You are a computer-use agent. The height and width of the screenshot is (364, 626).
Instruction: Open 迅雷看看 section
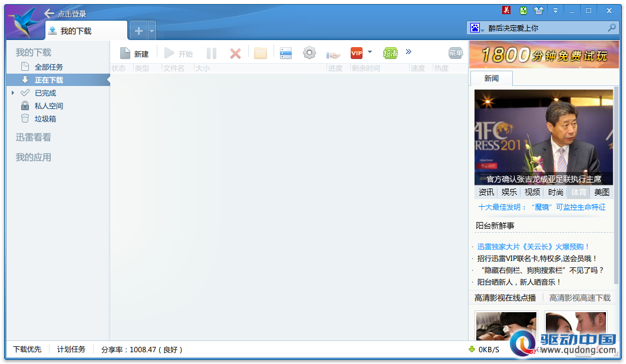click(34, 137)
